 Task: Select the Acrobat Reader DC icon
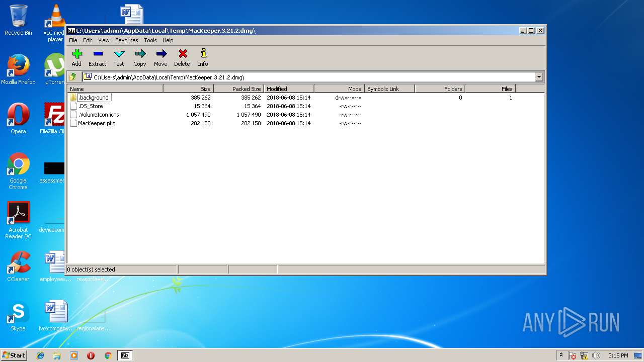click(x=18, y=220)
